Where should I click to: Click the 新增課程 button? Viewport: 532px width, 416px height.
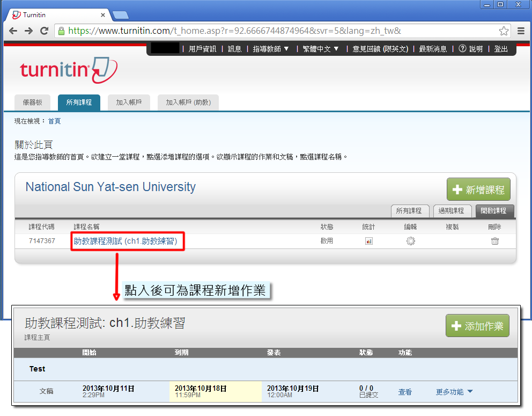coord(478,189)
